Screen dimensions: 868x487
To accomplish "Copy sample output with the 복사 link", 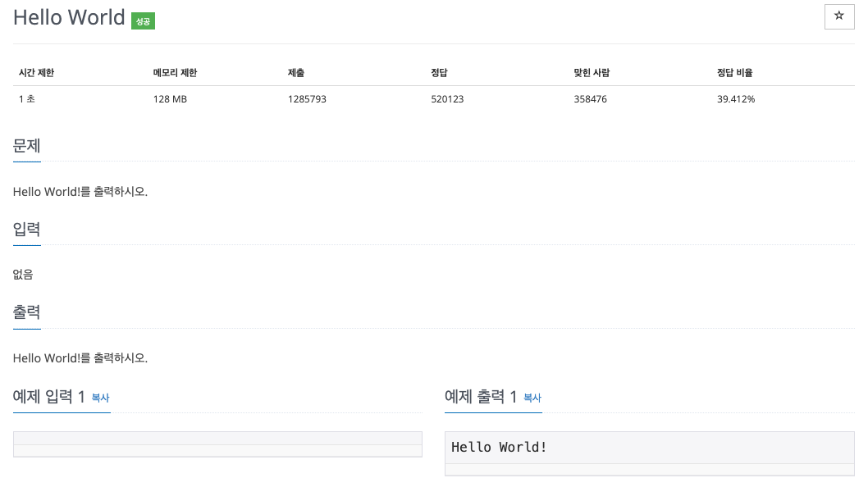I will 532,398.
